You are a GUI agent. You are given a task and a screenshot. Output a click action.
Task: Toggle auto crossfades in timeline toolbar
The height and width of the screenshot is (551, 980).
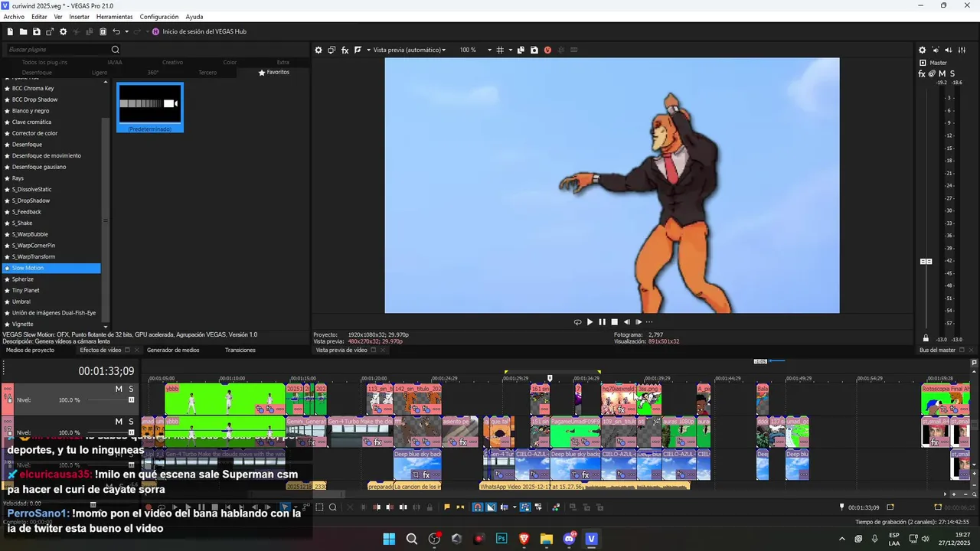point(491,507)
